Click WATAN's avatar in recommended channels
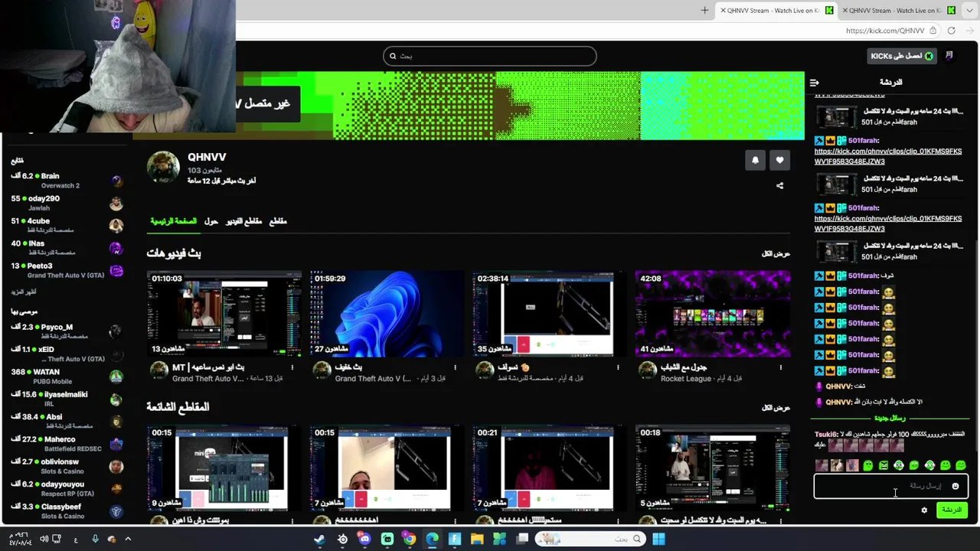Image resolution: width=980 pixels, height=551 pixels. (116, 377)
